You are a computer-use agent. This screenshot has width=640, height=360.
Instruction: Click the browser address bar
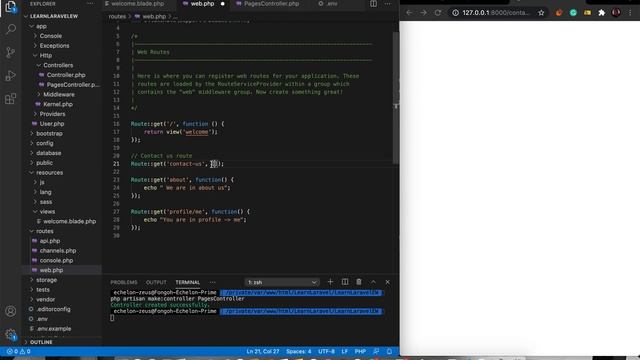(496, 13)
